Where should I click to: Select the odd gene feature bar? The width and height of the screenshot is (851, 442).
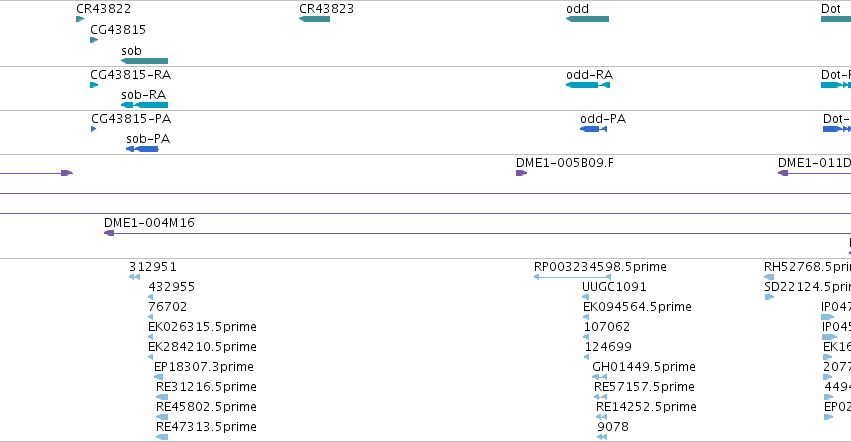[x=587, y=19]
